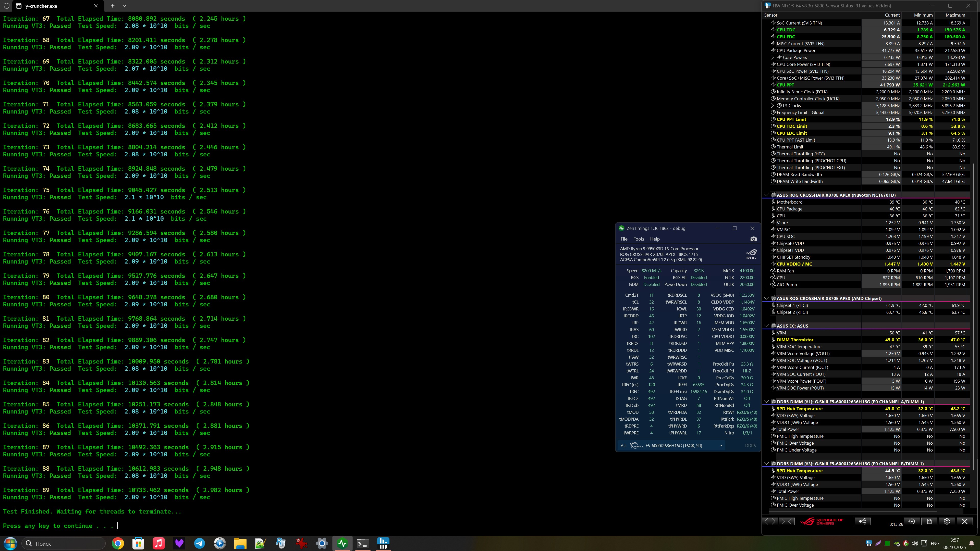The image size is (980, 551).
Task: Collapse the ASUS EC sensor section
Action: coord(766,326)
